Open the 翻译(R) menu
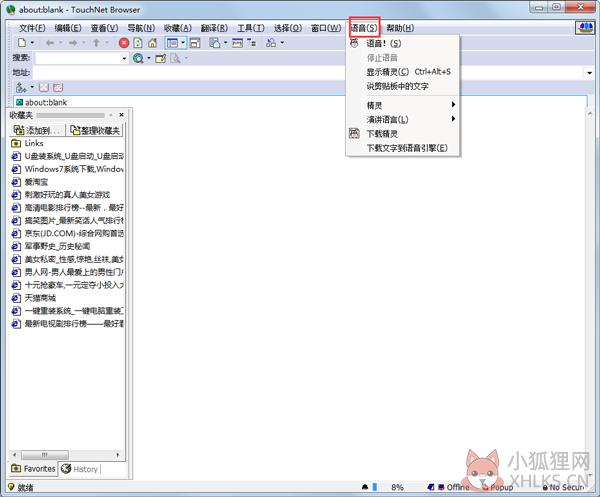 point(214,28)
